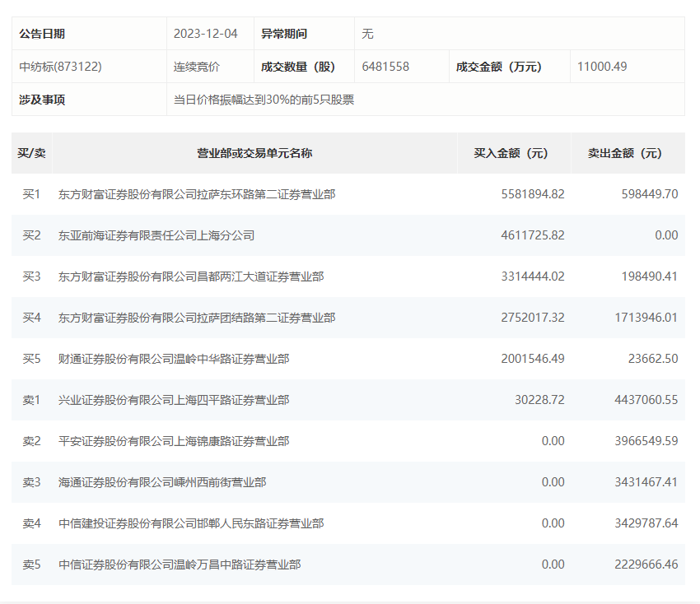Select the 营业部或交易单元名称 column header

click(254, 153)
